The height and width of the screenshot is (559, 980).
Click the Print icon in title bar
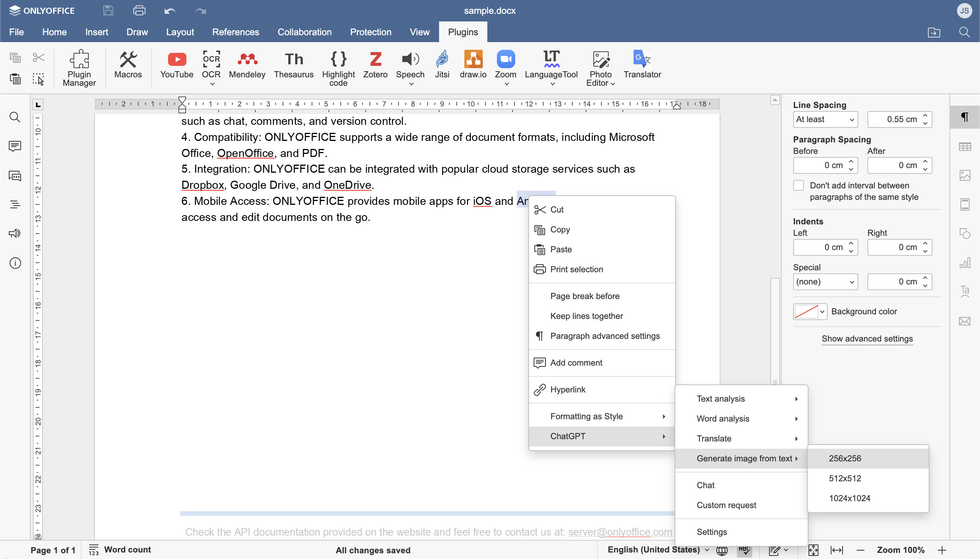(x=139, y=10)
